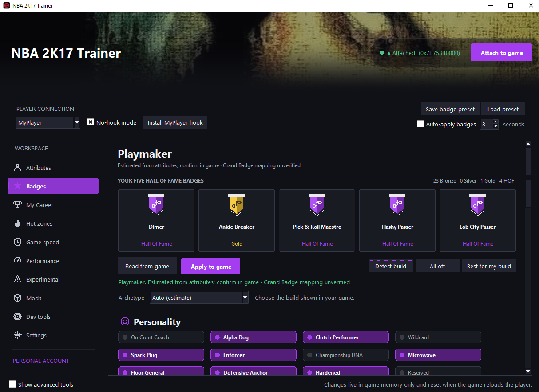Click the Load preset button
The width and height of the screenshot is (539, 392).
tap(503, 109)
